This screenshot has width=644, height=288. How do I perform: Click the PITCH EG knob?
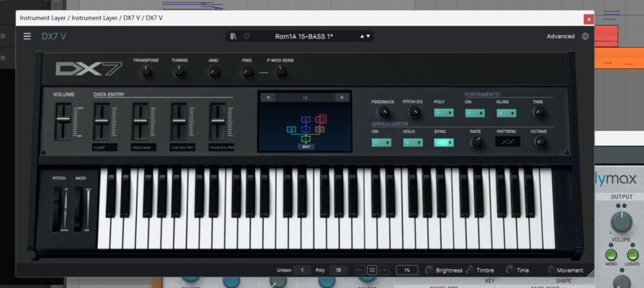pos(413,111)
